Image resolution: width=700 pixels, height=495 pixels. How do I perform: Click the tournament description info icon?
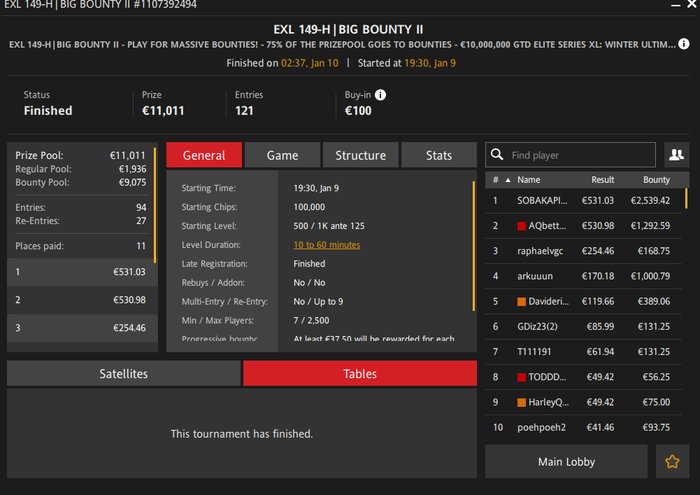(683, 44)
